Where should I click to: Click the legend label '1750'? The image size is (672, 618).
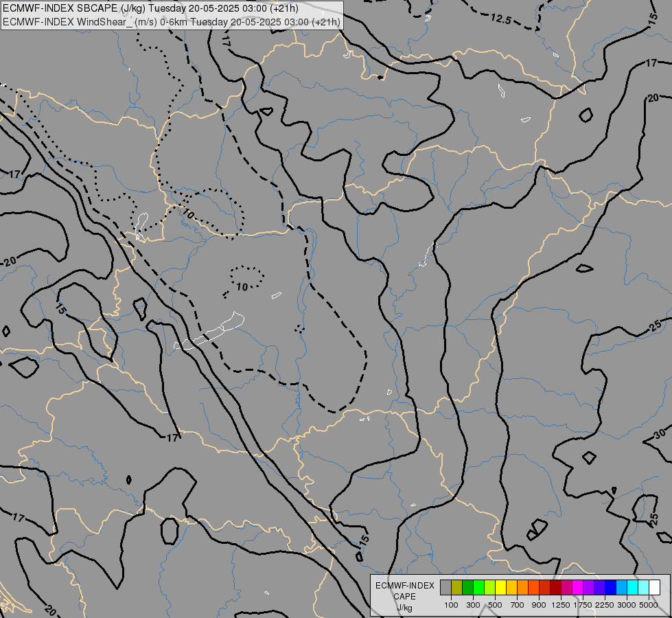pyautogui.click(x=583, y=605)
